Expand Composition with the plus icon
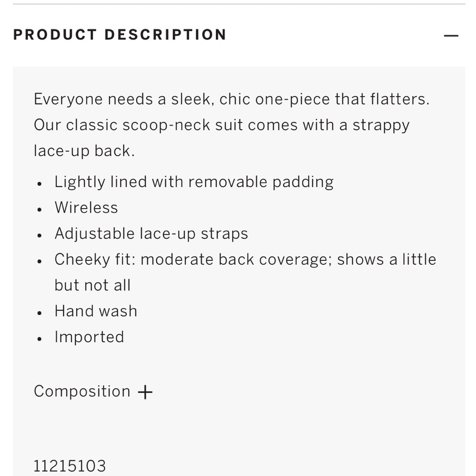The image size is (476, 476). 145,392
